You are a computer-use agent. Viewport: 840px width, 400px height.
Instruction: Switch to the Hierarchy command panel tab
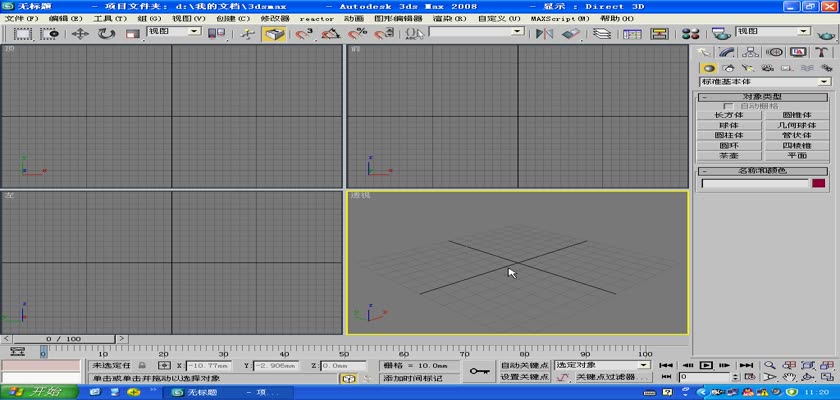(x=750, y=52)
